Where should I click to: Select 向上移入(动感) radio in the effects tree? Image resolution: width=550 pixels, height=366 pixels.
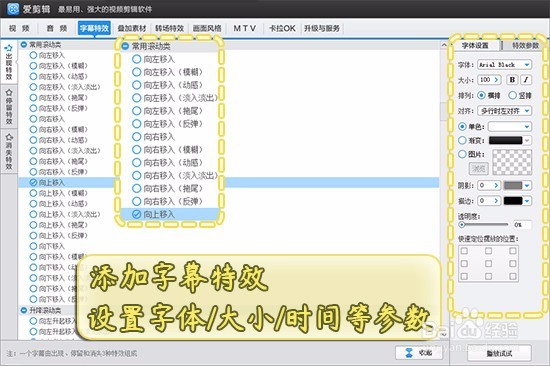coord(33,204)
